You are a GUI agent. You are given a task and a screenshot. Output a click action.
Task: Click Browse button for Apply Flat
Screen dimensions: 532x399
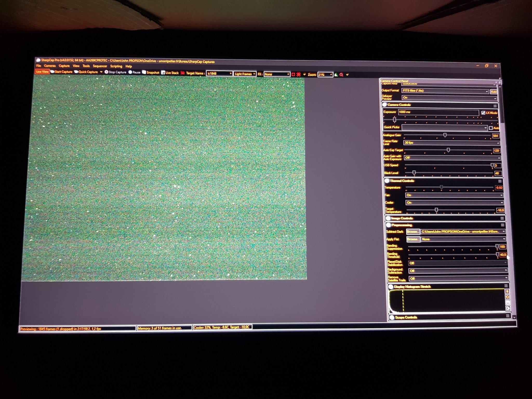(x=413, y=239)
